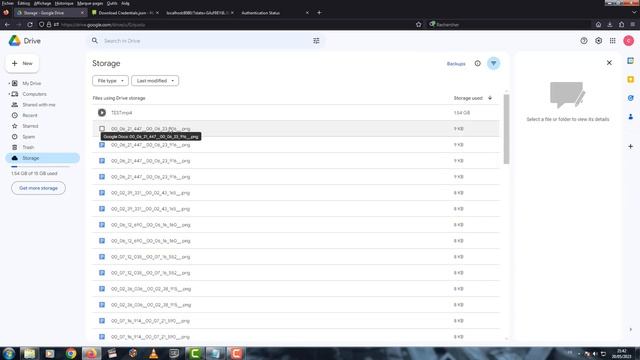Tick the checkbox of the hovered png row
The image size is (640, 360).
click(x=102, y=129)
